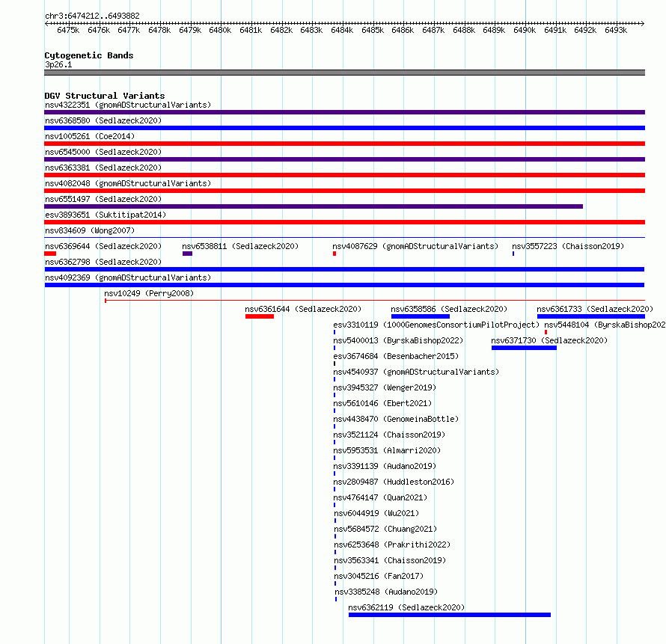Select the nsv3385248 (Audano2019) label
Image resolution: width=666 pixels, height=644 pixels.
pyautogui.click(x=386, y=592)
